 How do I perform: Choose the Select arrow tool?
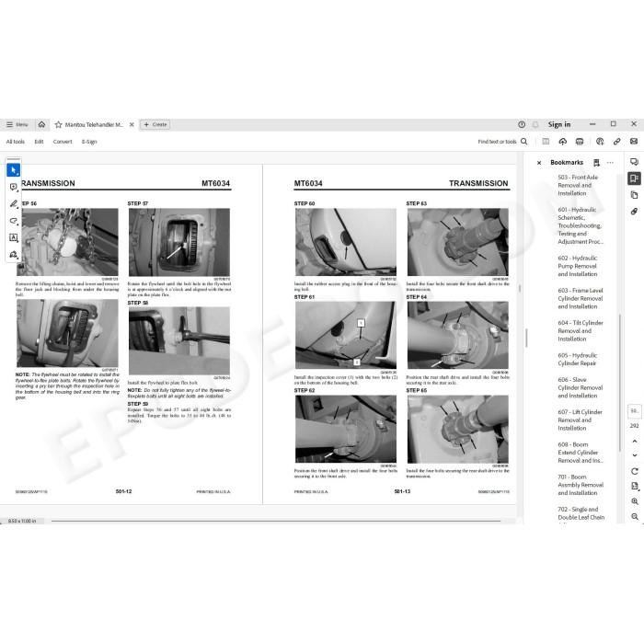point(14,170)
